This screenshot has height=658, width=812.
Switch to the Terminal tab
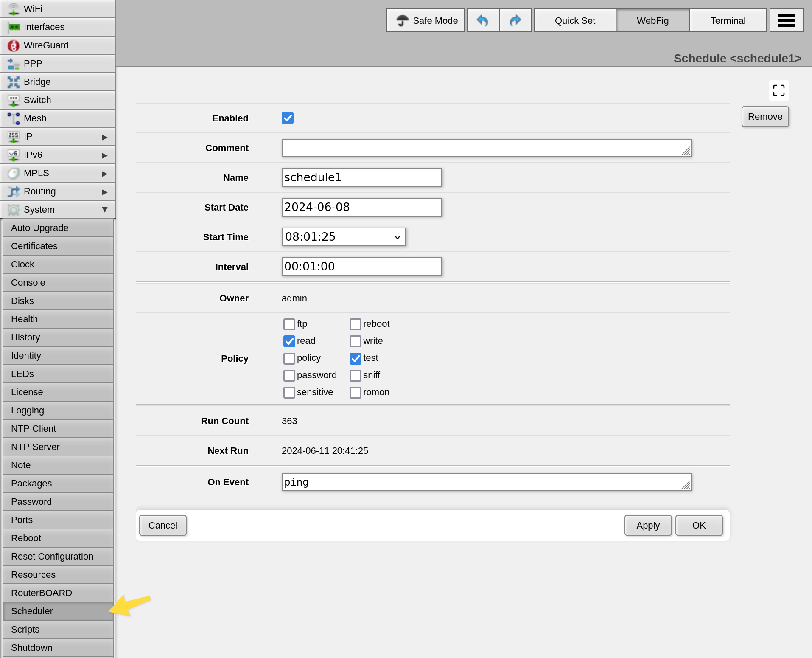728,20
